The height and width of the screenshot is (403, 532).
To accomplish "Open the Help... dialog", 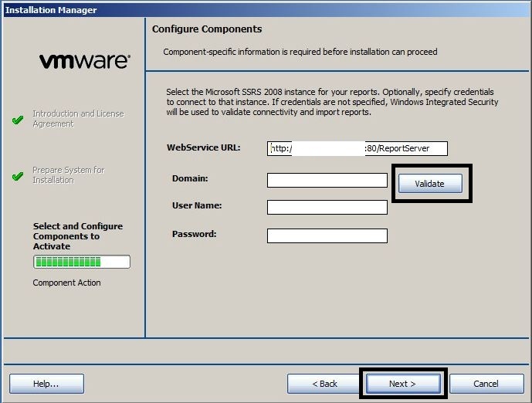I will (46, 384).
